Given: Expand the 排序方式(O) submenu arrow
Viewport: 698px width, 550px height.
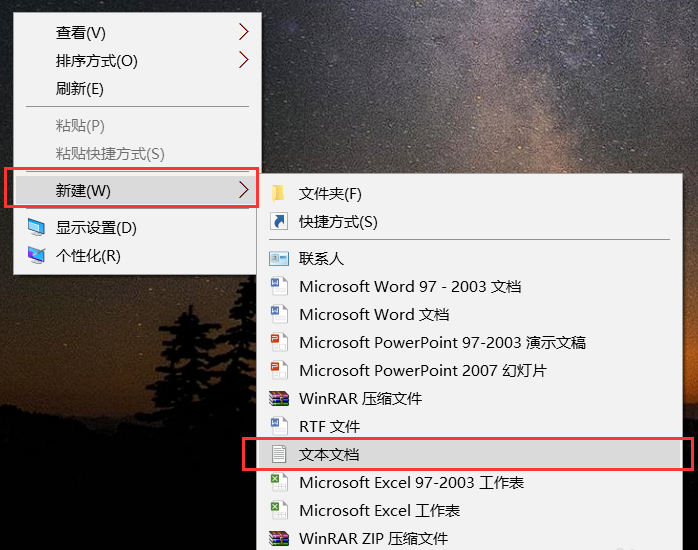Looking at the screenshot, I should tap(243, 60).
